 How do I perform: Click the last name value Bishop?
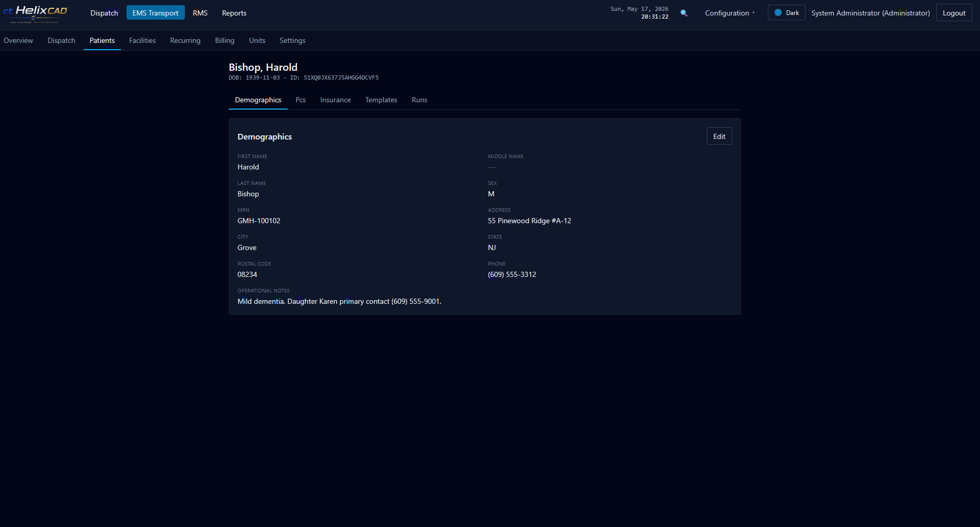[x=248, y=194]
